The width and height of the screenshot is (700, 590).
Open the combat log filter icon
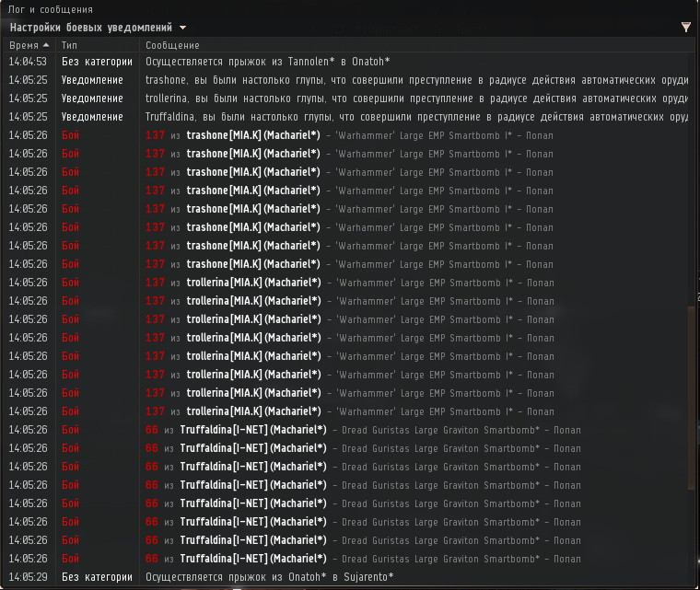tap(685, 28)
